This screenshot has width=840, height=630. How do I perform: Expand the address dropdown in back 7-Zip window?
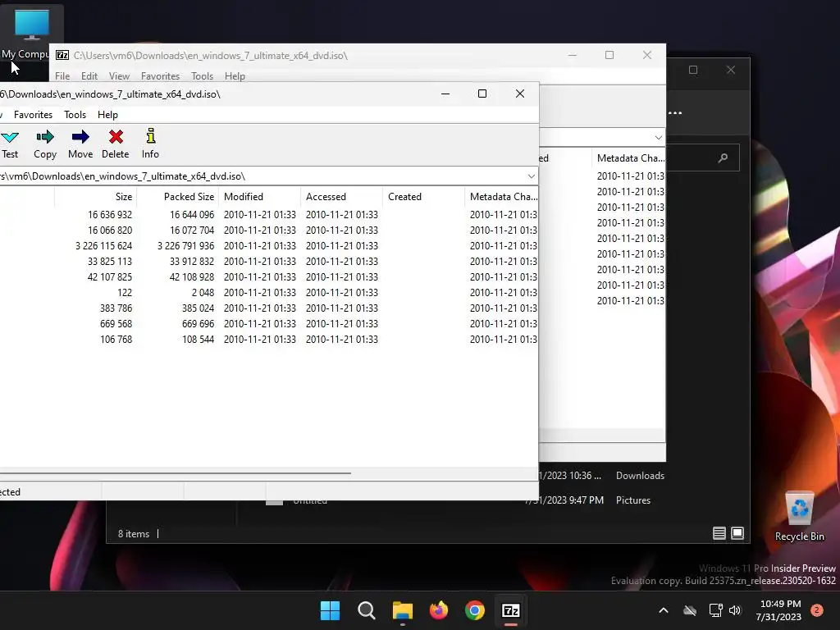tap(659, 138)
